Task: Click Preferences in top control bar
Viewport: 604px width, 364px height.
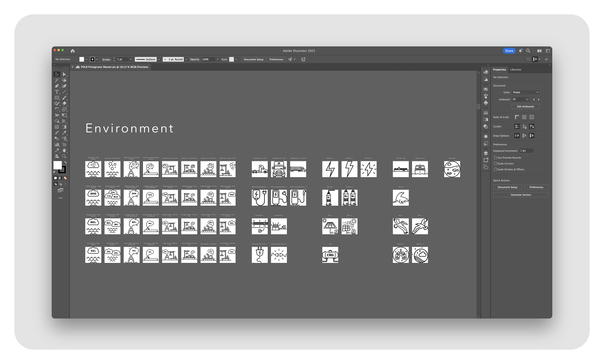Action: pyautogui.click(x=276, y=59)
